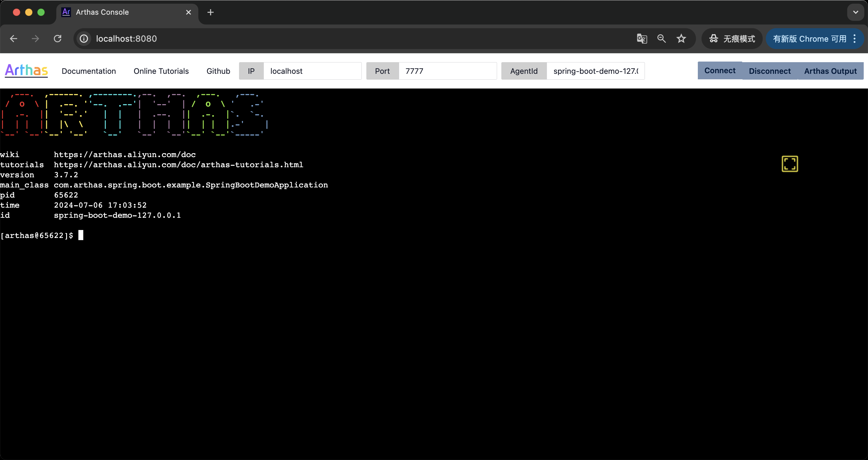Click the wiki URL in terminal

click(x=125, y=154)
